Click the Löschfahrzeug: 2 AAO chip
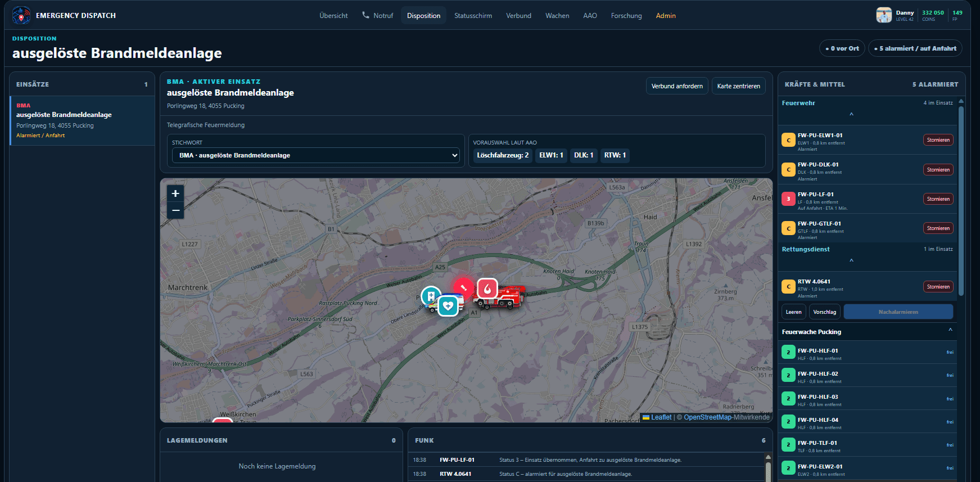980x482 pixels. tap(503, 155)
